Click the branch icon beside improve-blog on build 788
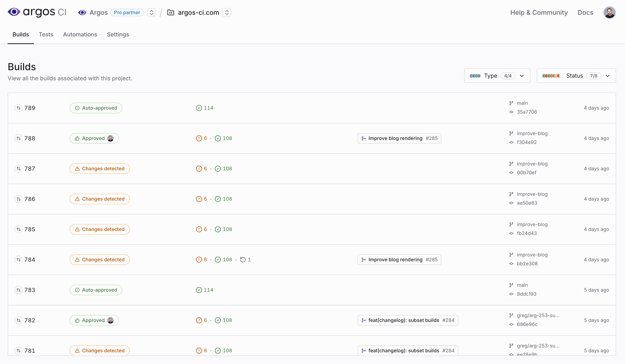This screenshot has width=625, height=364. pyautogui.click(x=511, y=133)
